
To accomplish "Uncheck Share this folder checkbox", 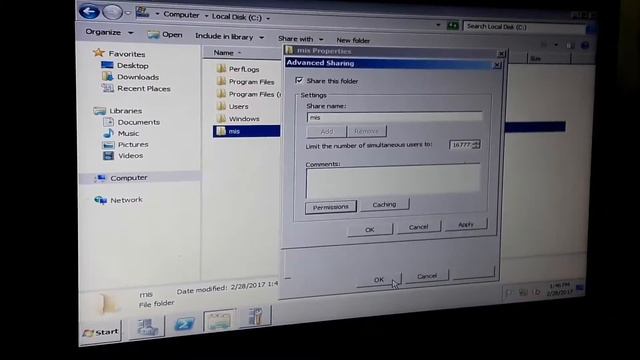I will point(299,80).
